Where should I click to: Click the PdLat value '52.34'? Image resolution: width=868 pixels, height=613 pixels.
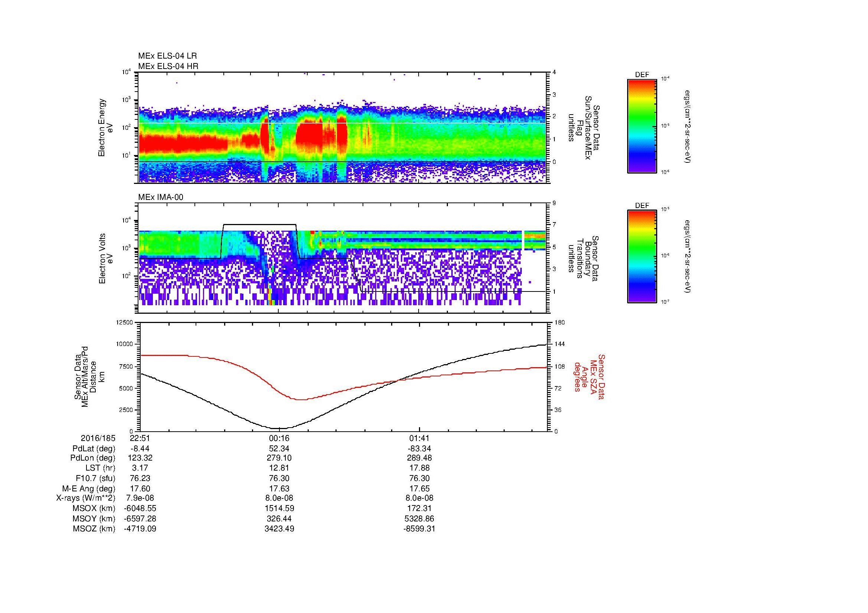[279, 449]
